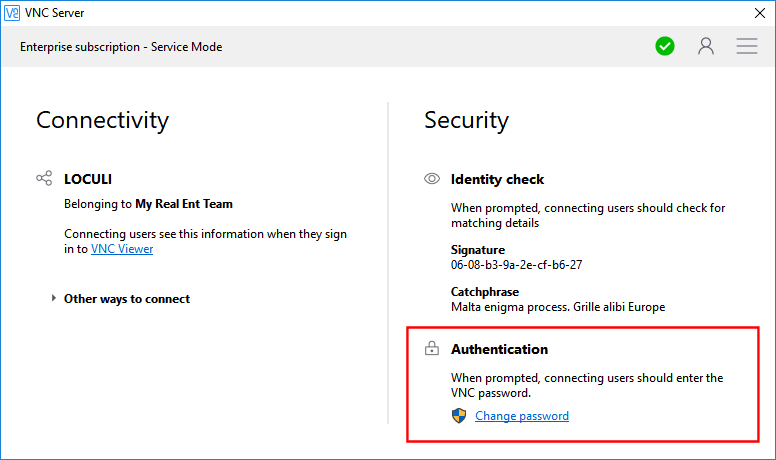Screen dimensions: 776x460
Task: Click the My Real Ent Team name
Action: click(184, 204)
